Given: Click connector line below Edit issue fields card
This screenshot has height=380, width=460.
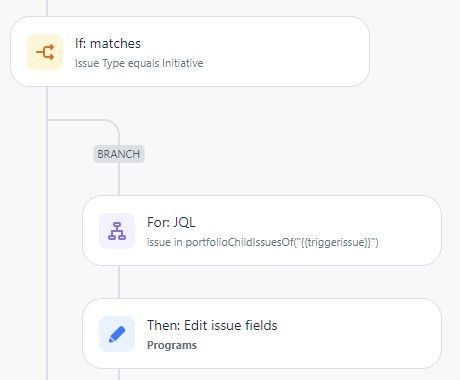Looking at the screenshot, I should [119, 374].
